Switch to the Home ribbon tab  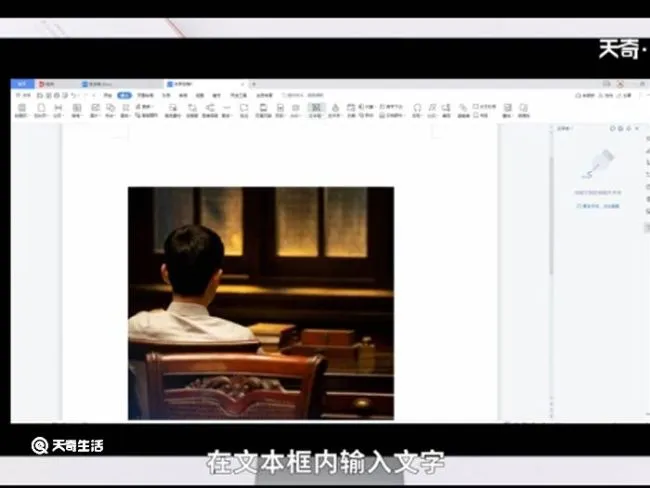(x=108, y=95)
